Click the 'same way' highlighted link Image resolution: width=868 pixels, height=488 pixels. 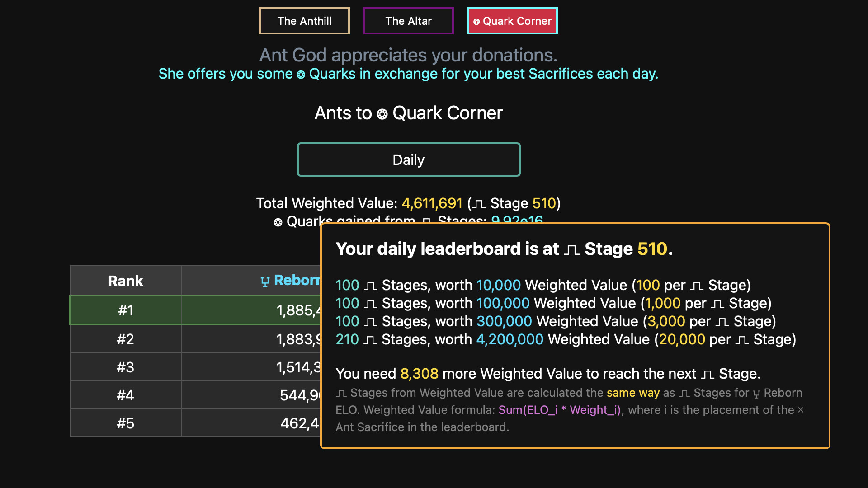click(x=632, y=393)
